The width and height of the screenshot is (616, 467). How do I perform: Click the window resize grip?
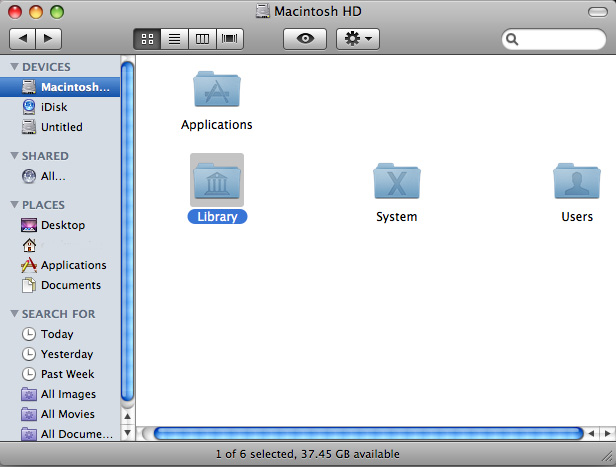point(609,458)
